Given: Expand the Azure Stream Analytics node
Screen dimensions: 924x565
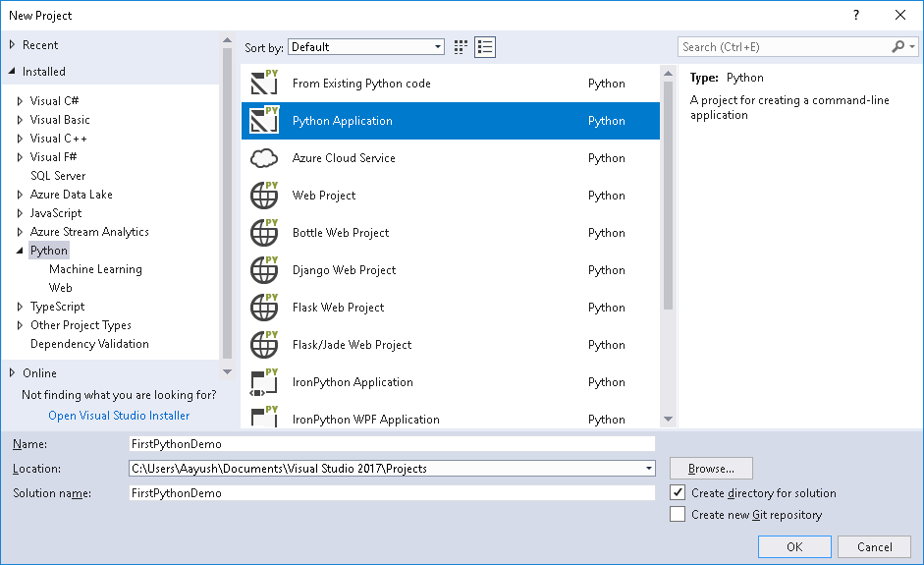Looking at the screenshot, I should pyautogui.click(x=20, y=232).
